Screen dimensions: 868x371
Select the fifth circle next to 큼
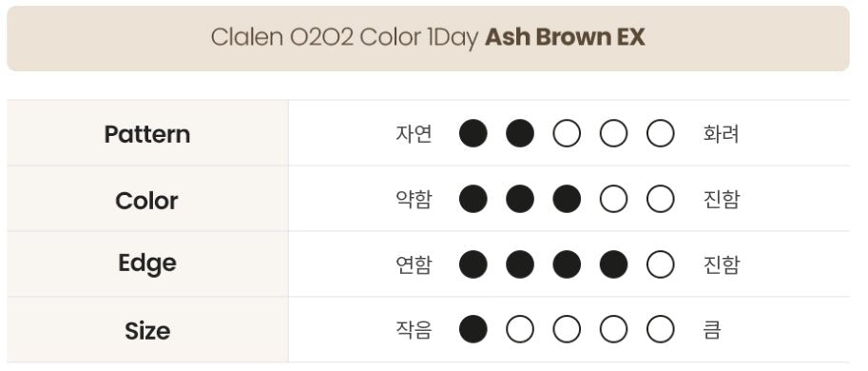tap(661, 329)
